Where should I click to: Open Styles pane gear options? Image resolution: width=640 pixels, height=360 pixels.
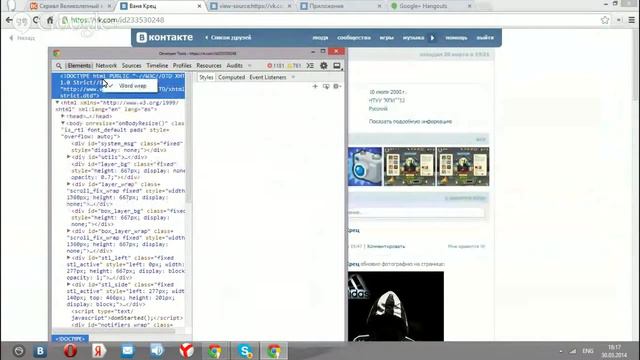337,86
